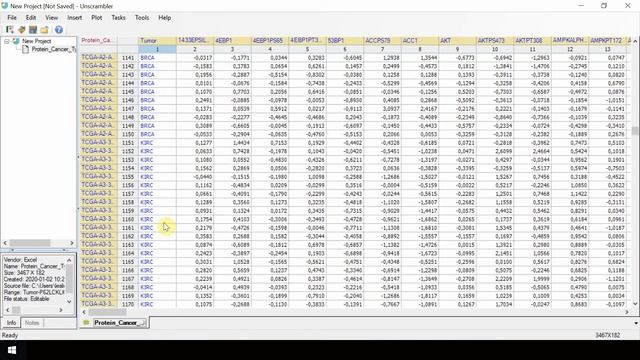Click the 4EBP1 column header

(232, 40)
